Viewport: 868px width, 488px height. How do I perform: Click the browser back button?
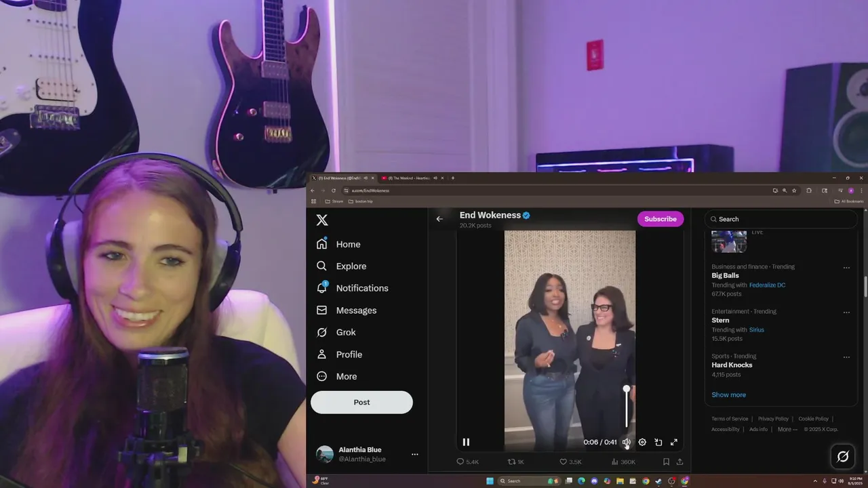(x=313, y=190)
